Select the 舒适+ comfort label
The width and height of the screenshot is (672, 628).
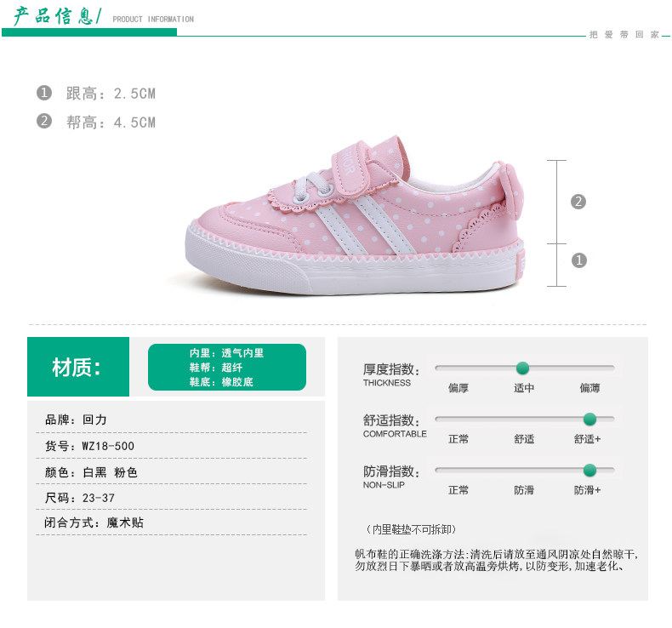587,439
